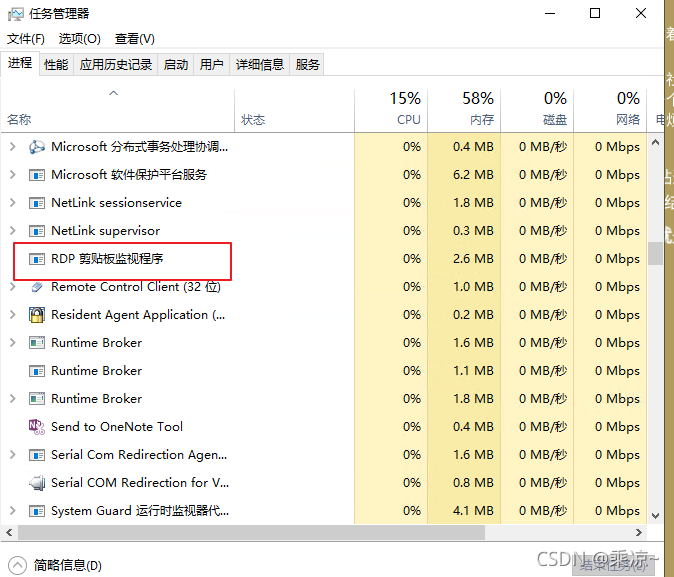This screenshot has width=674, height=577.
Task: Switch to the 应用历史记录 tab
Action: click(x=116, y=64)
